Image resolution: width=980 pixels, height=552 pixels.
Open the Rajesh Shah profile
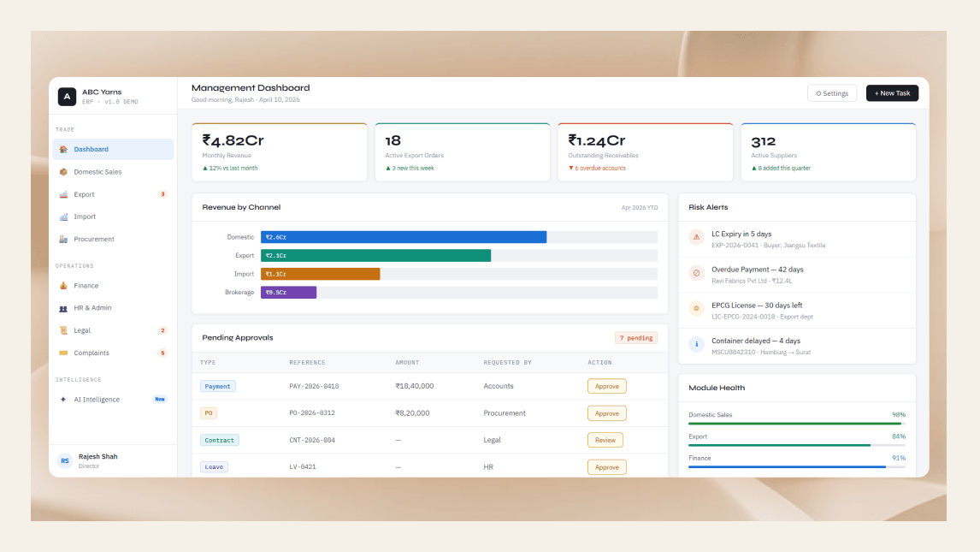coord(113,460)
